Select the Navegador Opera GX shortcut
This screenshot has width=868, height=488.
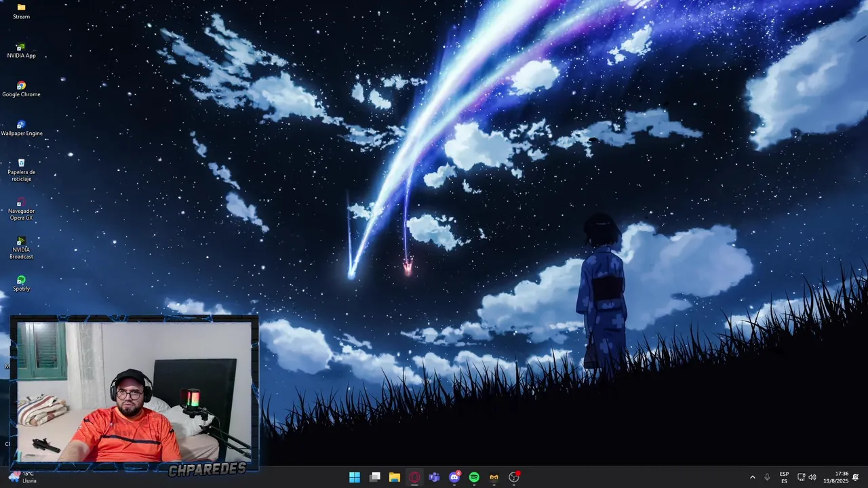[21, 209]
